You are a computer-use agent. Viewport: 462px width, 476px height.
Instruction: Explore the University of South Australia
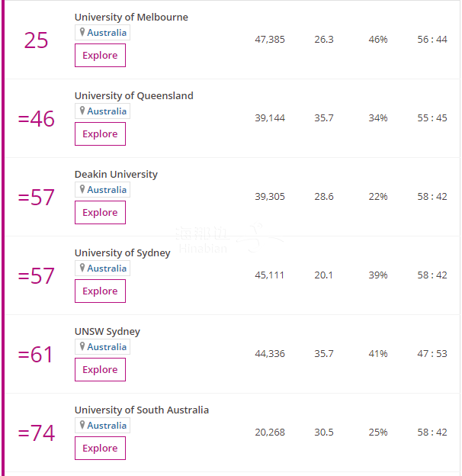[100, 448]
